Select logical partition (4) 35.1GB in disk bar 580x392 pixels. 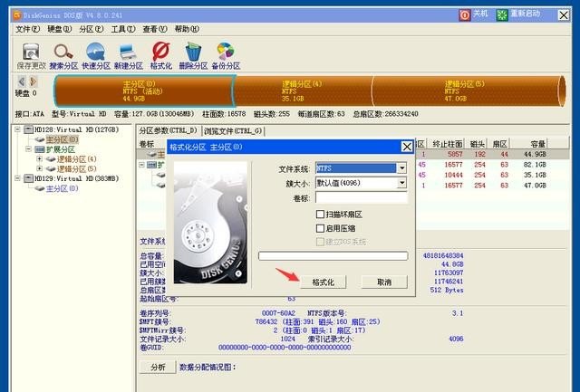(x=304, y=91)
